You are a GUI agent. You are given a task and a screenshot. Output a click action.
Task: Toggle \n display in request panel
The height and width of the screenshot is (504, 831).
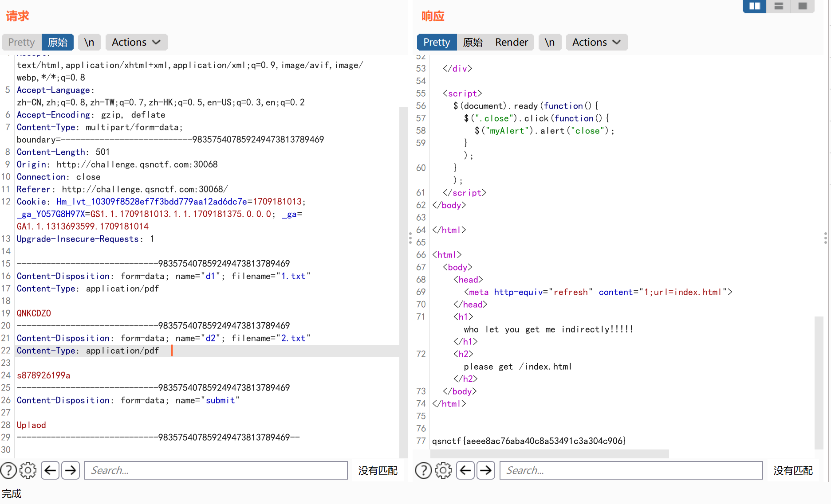[89, 42]
